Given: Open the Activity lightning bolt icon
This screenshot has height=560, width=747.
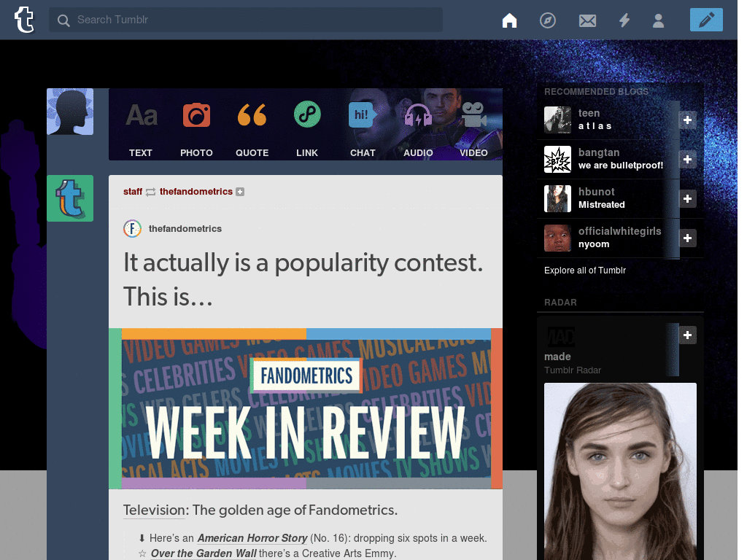Looking at the screenshot, I should (624, 20).
